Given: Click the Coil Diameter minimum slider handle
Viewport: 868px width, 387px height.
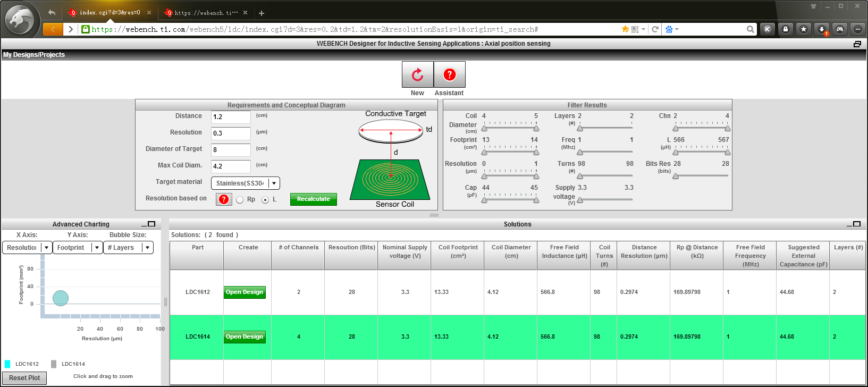Looking at the screenshot, I should (x=484, y=128).
